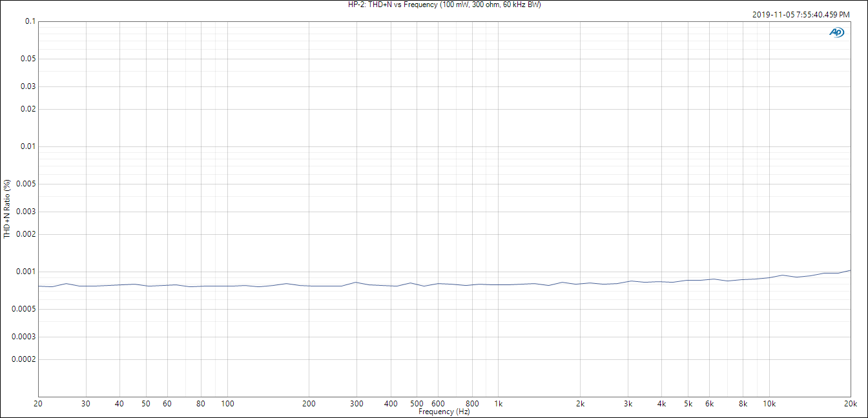Click the THD+N Ratio (%) axis label
The width and height of the screenshot is (868, 418).
[7, 210]
